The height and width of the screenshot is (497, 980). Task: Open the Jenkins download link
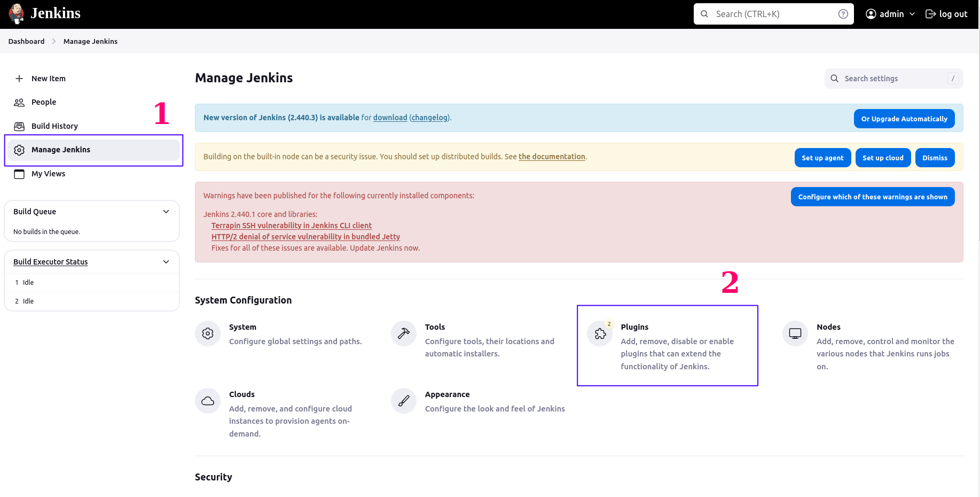pos(390,118)
